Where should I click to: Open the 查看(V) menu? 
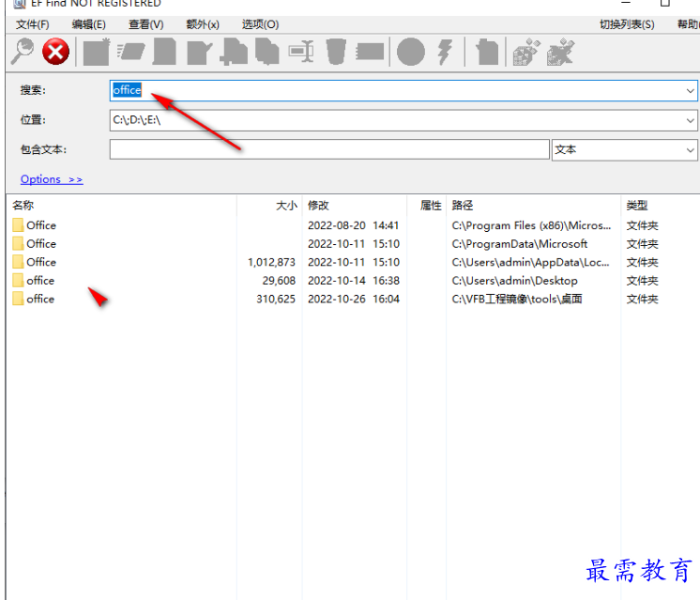[x=146, y=24]
